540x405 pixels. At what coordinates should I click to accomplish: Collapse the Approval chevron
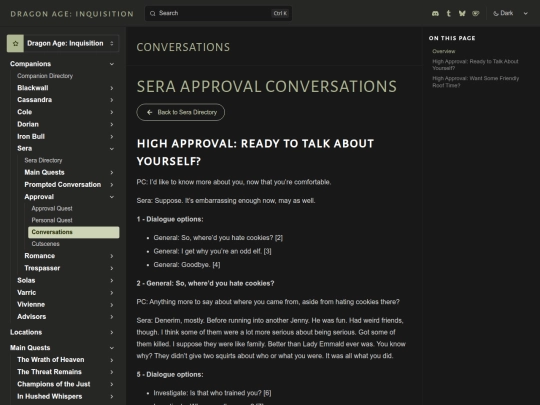click(112, 197)
